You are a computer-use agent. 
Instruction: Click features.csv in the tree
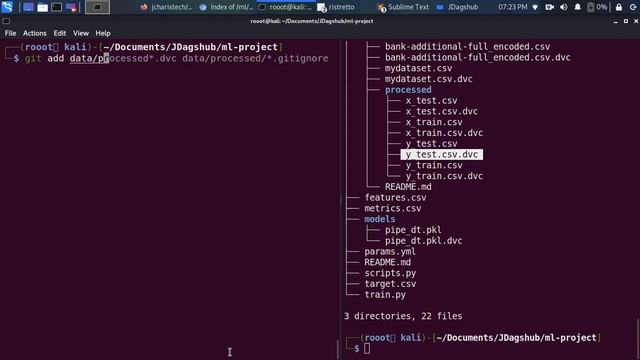(x=395, y=198)
